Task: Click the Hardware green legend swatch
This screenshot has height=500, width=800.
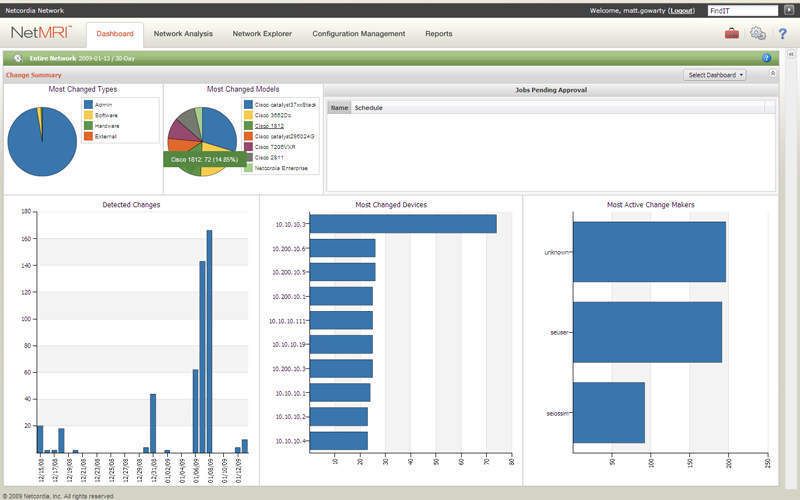Action: [x=88, y=126]
